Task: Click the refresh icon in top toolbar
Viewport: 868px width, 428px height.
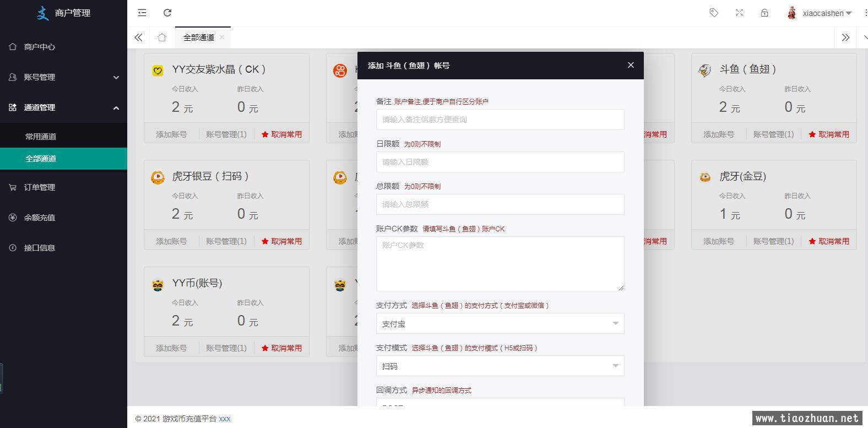Action: (167, 13)
